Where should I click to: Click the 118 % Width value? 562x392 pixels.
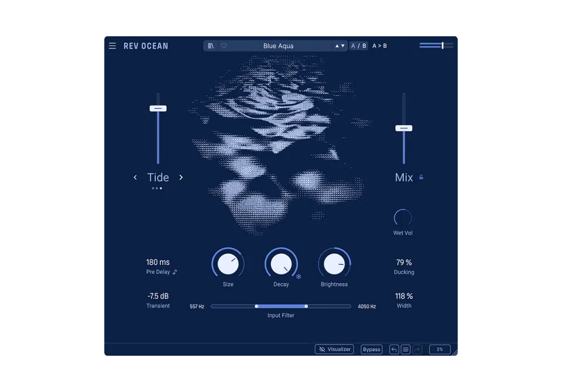coord(404,296)
